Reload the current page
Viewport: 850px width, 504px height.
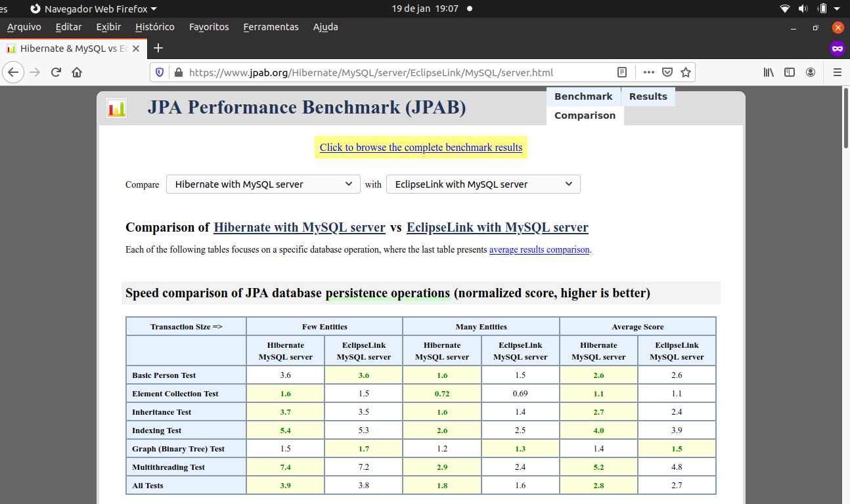[x=56, y=72]
